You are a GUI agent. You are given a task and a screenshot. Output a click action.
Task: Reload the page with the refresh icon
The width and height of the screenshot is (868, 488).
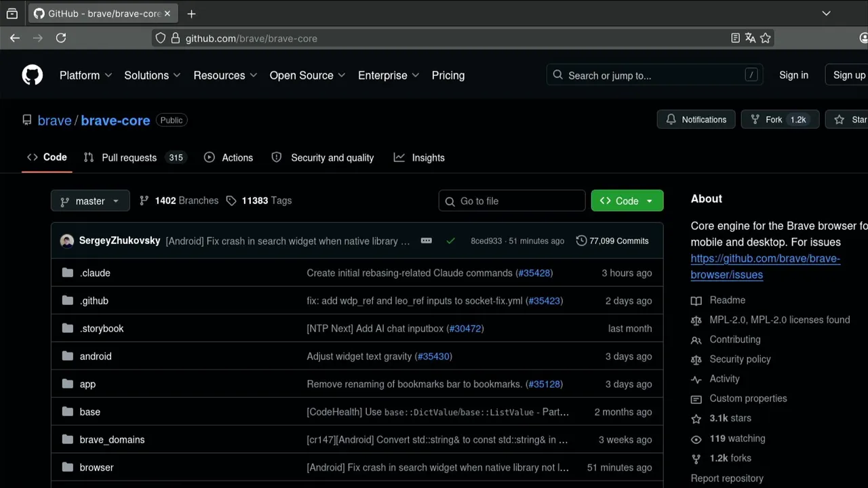click(x=61, y=38)
